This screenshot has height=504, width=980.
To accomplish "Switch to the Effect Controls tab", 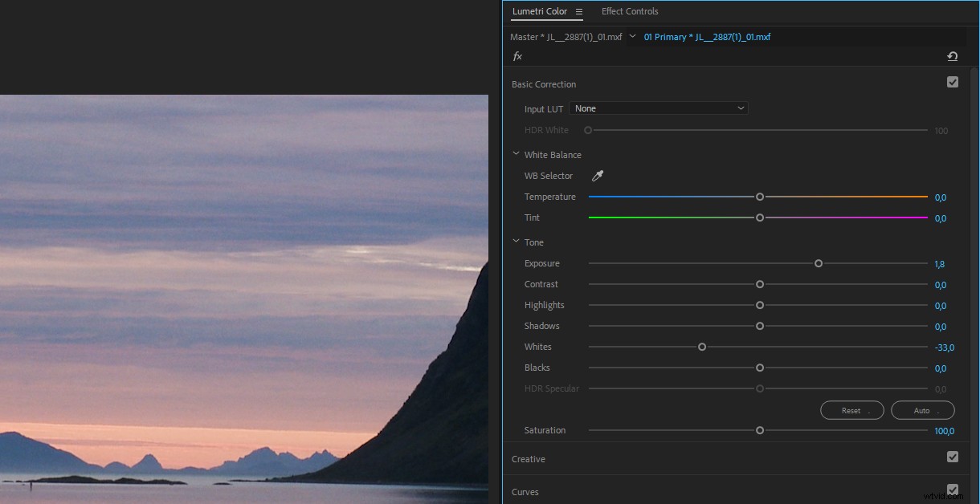I will 630,11.
